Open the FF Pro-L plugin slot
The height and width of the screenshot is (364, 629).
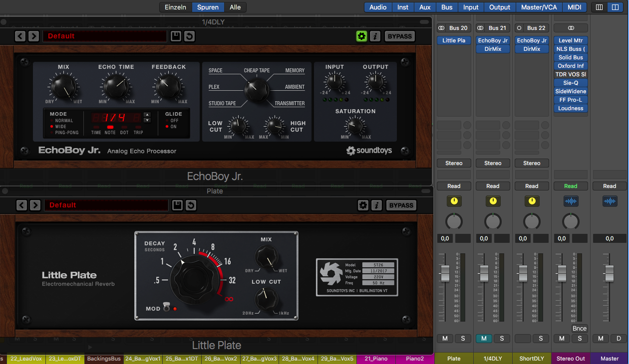(571, 100)
